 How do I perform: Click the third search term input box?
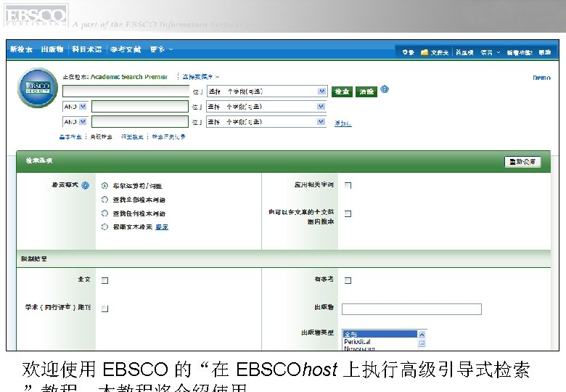point(140,122)
